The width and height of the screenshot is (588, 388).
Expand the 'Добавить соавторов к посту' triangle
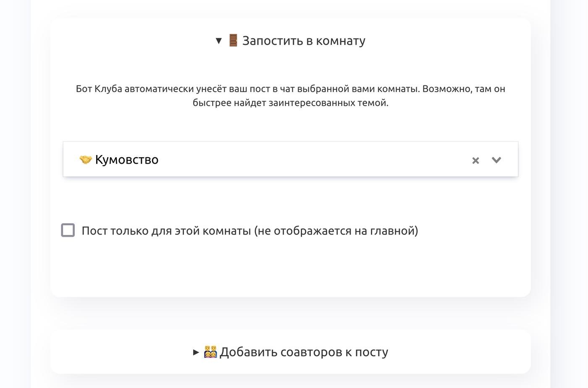tap(196, 352)
